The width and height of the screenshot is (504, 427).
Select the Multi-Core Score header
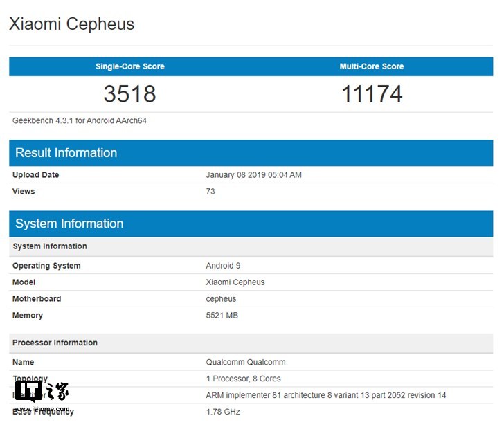372,66
